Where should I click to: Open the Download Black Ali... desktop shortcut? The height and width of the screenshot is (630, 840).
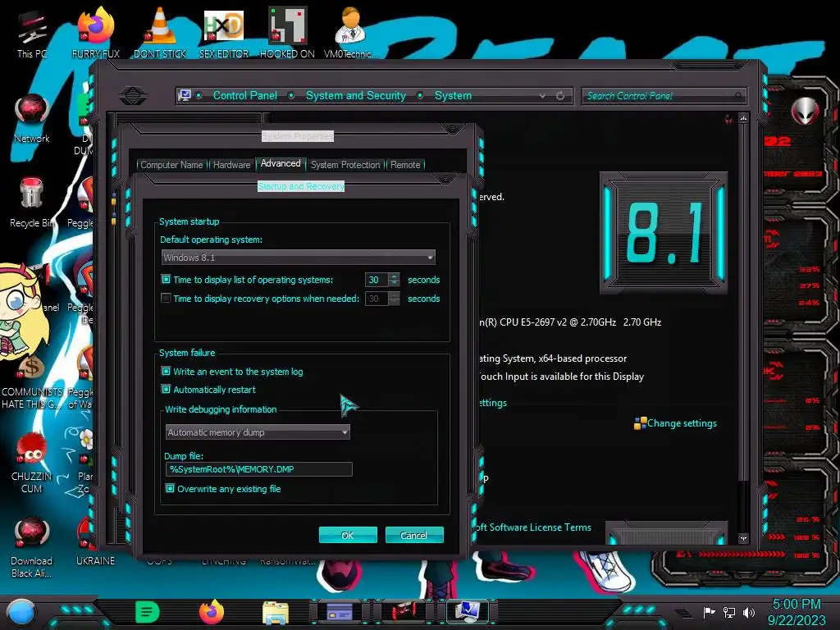pyautogui.click(x=32, y=546)
